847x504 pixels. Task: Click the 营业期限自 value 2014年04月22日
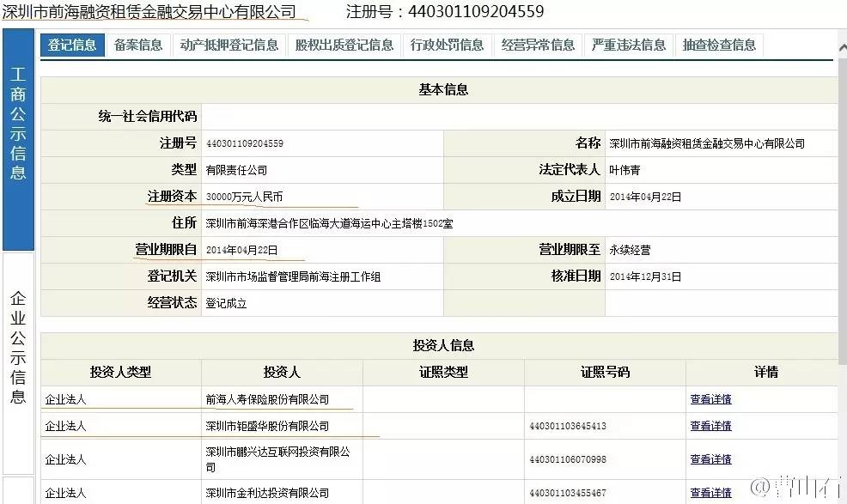(242, 250)
